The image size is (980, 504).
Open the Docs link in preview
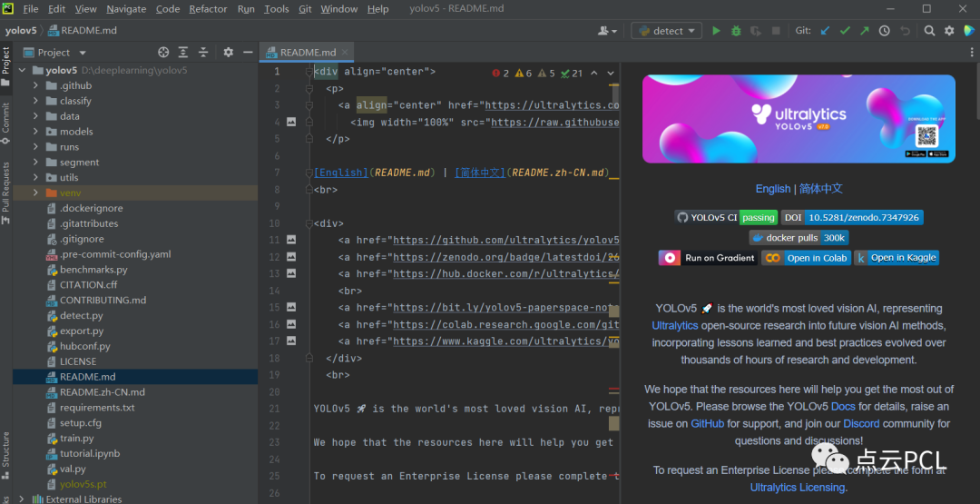click(x=843, y=407)
